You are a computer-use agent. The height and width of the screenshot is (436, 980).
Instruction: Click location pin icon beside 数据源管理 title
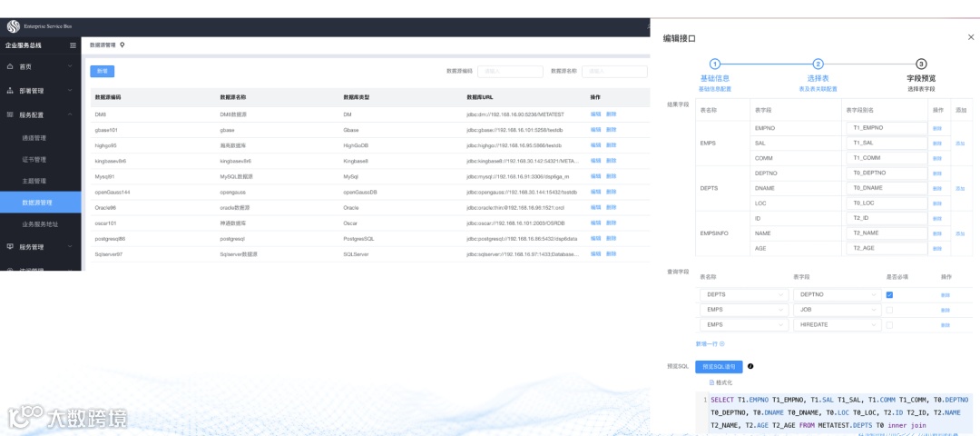point(122,45)
